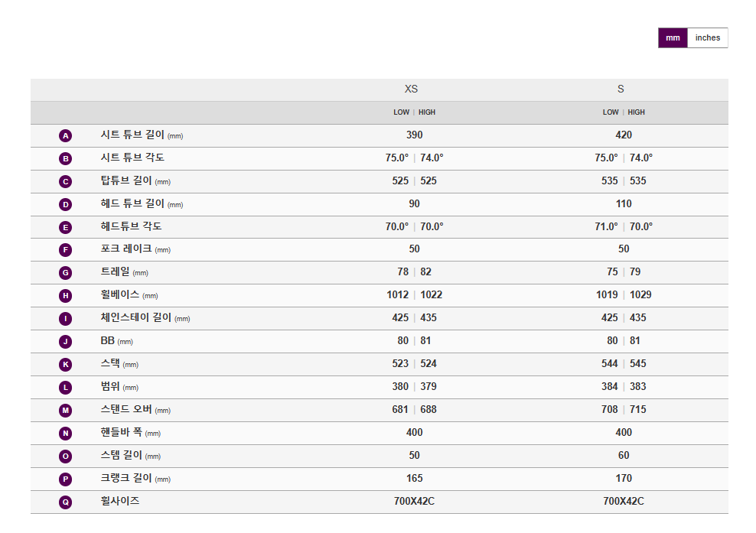
Task: Click the circled P crank length icon
Action: coord(66,479)
